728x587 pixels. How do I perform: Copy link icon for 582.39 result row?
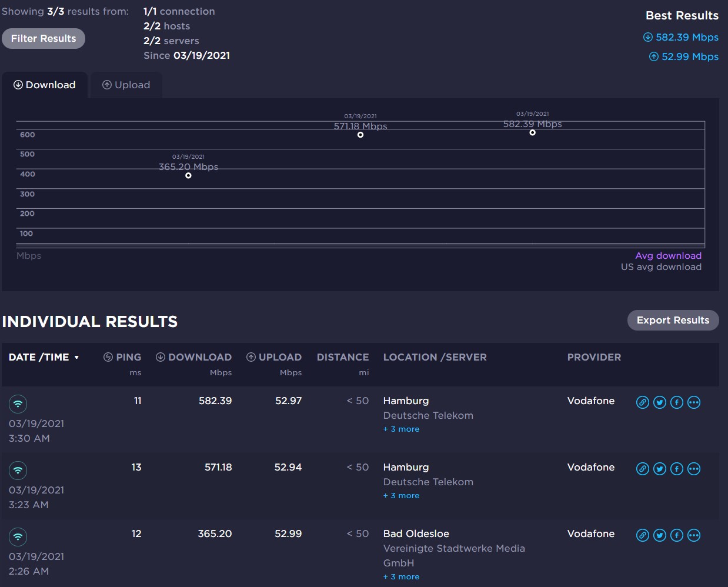point(643,402)
